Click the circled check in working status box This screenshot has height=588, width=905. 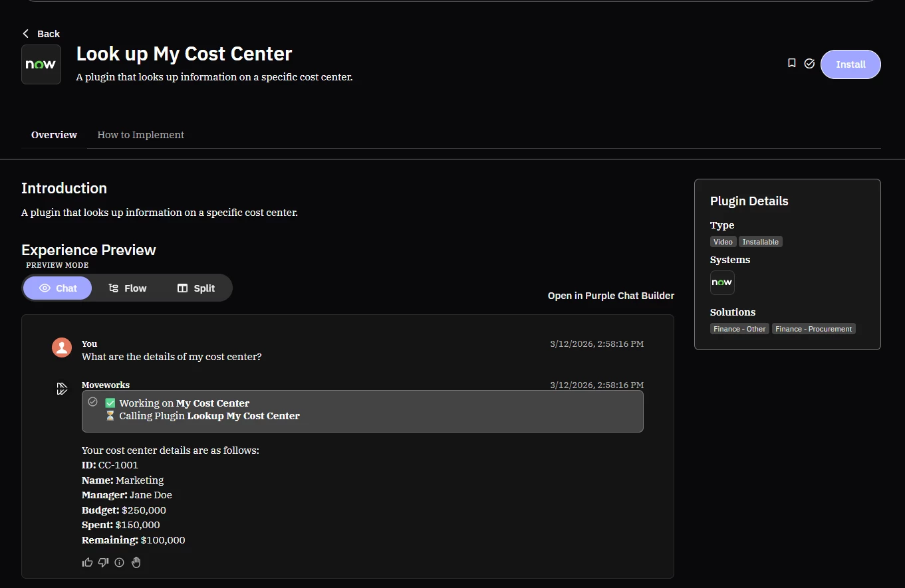pos(93,402)
